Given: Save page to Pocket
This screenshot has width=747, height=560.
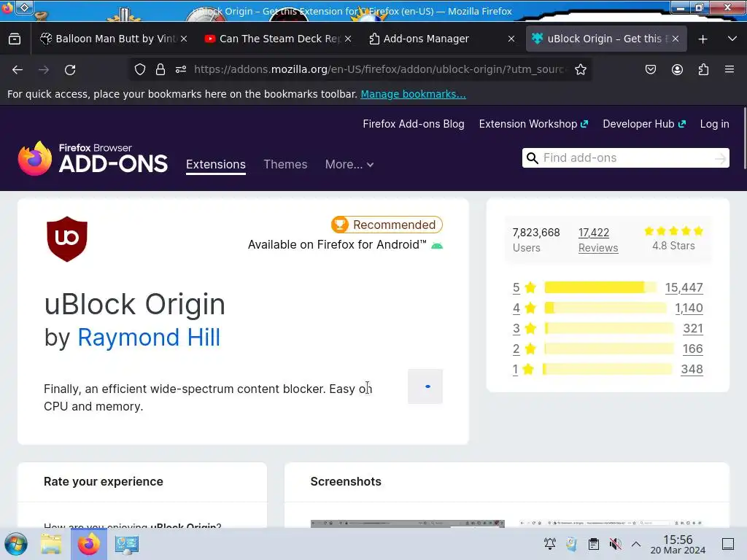Looking at the screenshot, I should pos(650,69).
